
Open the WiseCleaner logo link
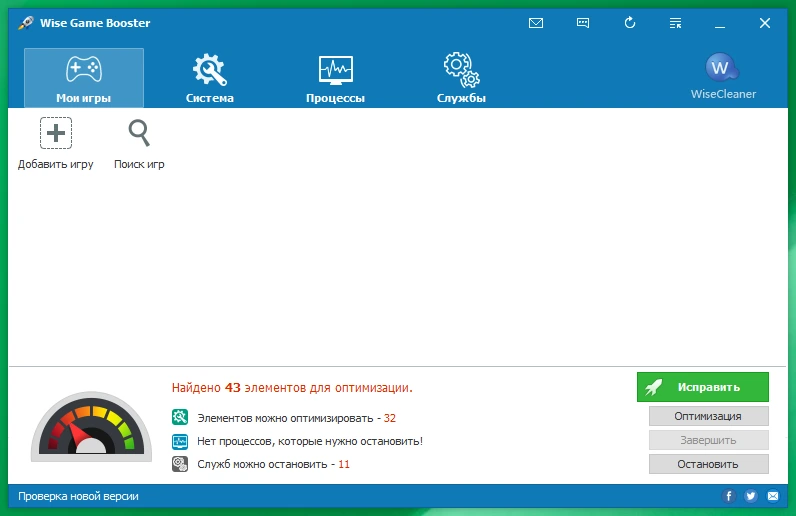click(723, 76)
